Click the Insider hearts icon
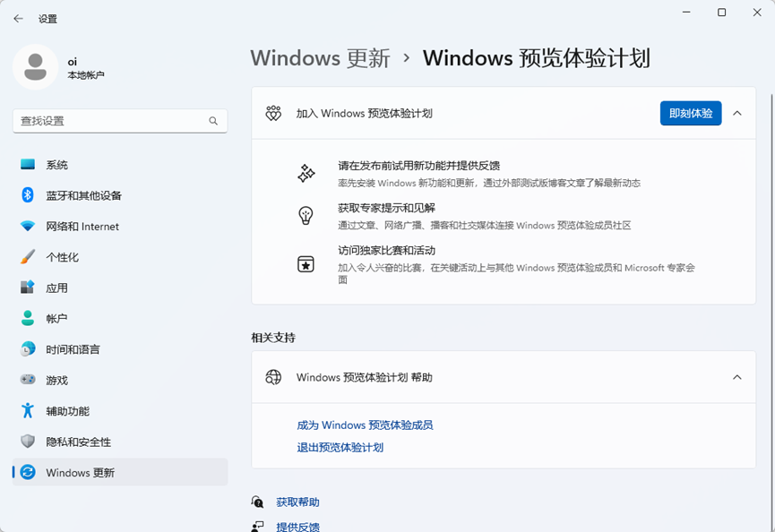The height and width of the screenshot is (532, 775). 273,114
